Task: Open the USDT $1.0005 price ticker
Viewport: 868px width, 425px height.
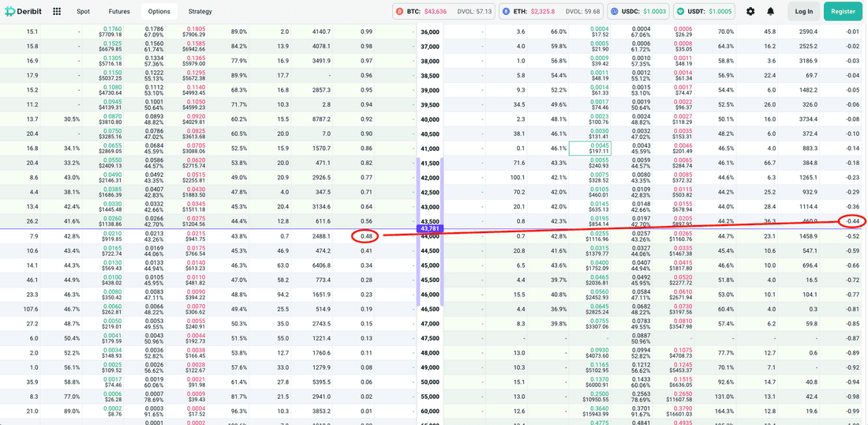Action: pyautogui.click(x=704, y=11)
